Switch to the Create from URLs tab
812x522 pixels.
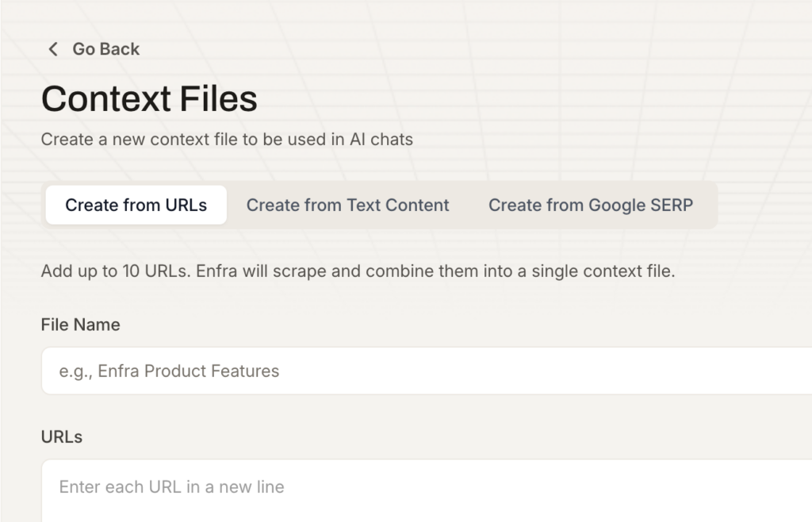point(136,205)
